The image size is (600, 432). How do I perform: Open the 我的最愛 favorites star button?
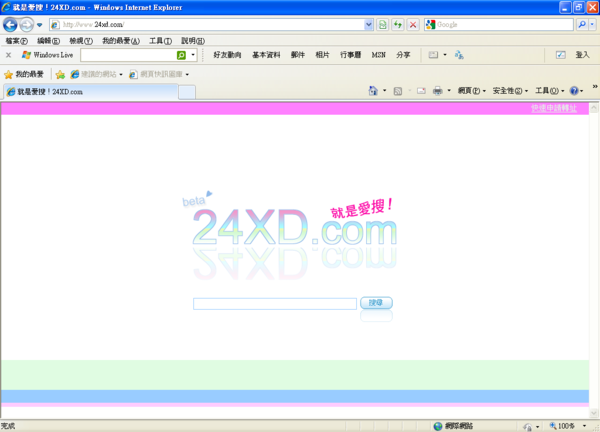24,74
